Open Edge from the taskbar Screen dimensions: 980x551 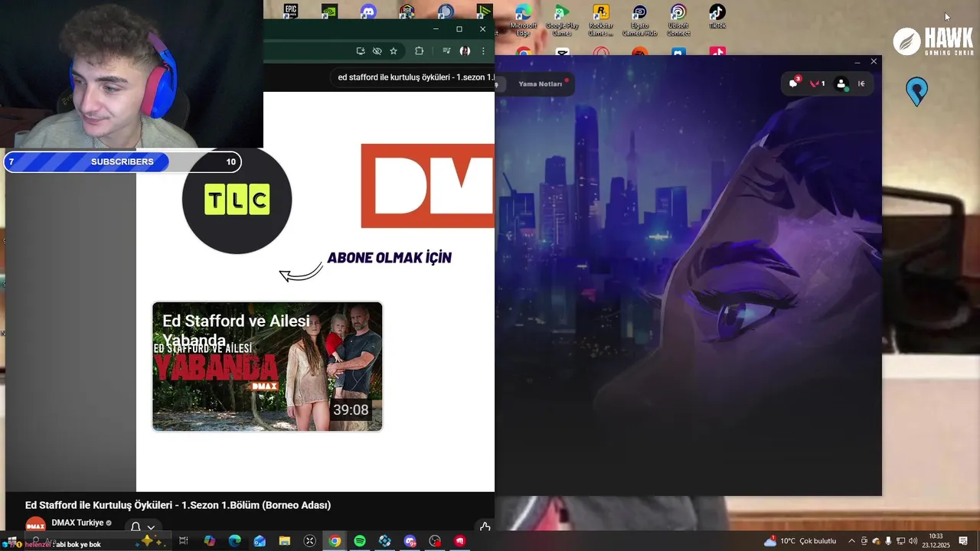[234, 541]
